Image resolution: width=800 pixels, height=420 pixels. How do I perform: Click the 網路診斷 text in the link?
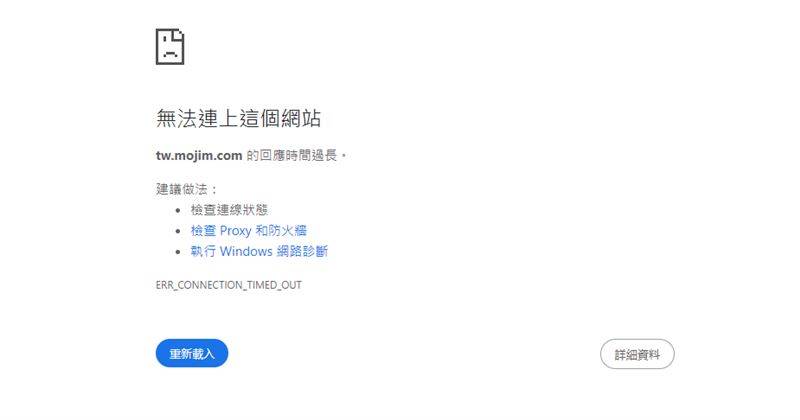coord(303,251)
